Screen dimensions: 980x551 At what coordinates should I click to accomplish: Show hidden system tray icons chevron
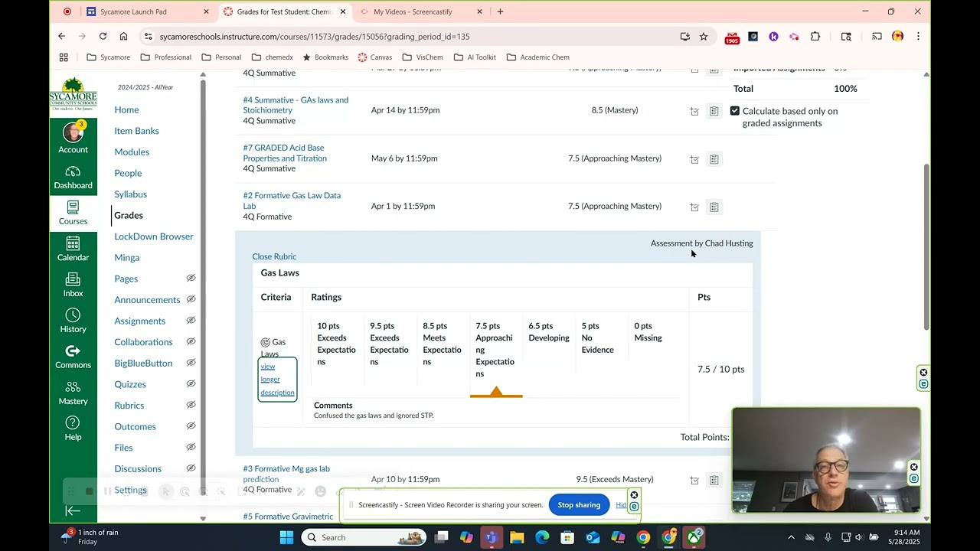(791, 537)
